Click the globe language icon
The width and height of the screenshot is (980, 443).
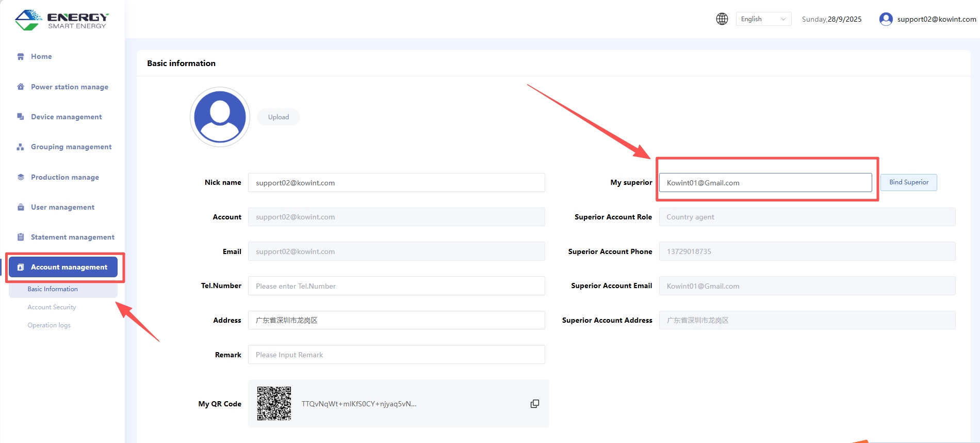(722, 19)
